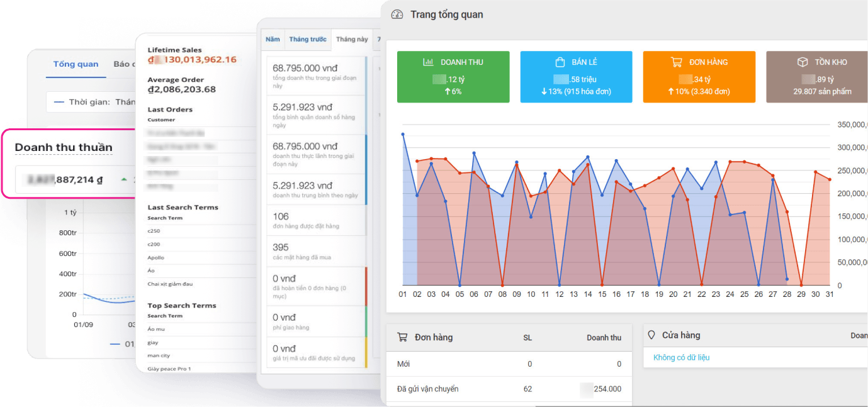Click the cart icon in ĐƠN HÀNG card
This screenshot has height=407, width=868.
pyautogui.click(x=677, y=62)
